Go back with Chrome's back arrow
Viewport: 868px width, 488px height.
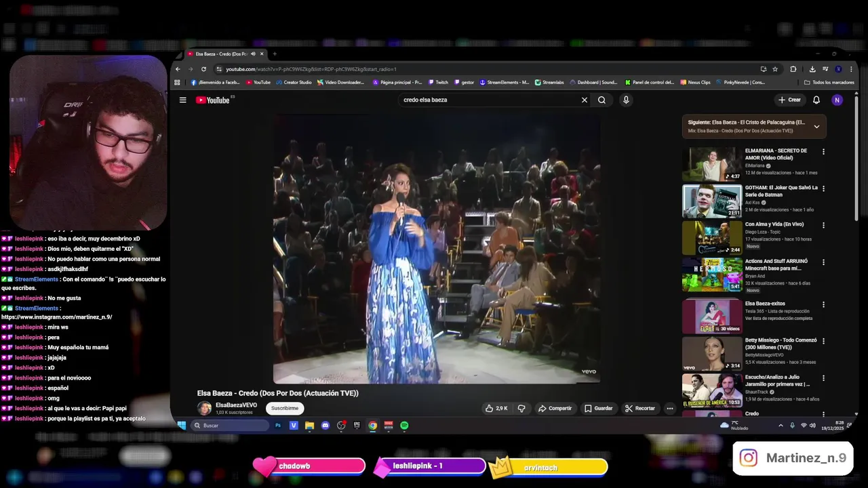click(x=178, y=69)
